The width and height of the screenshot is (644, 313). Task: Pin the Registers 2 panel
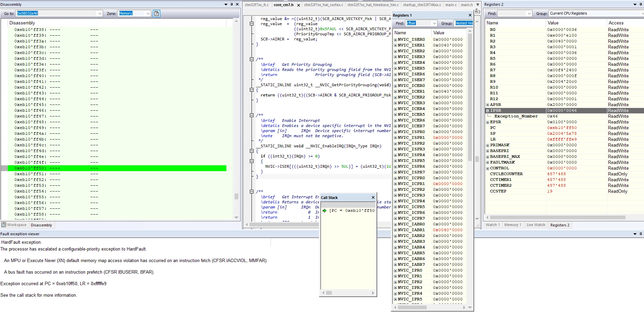[641, 4]
